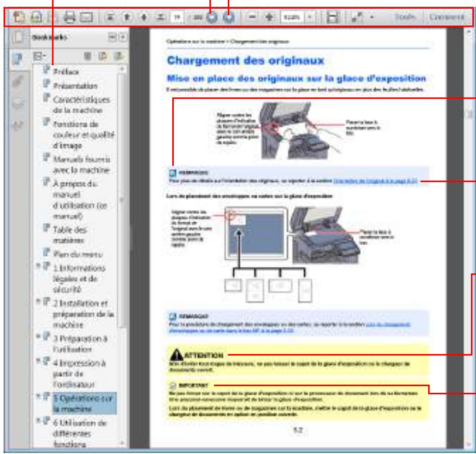Jump to the last page of the document
476x454 pixels.
click(161, 17)
